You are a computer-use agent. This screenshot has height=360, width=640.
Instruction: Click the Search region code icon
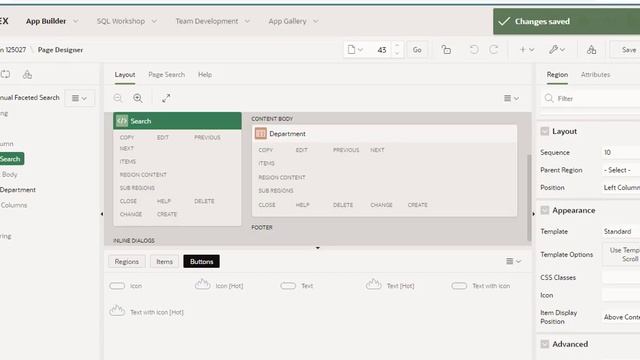point(122,121)
